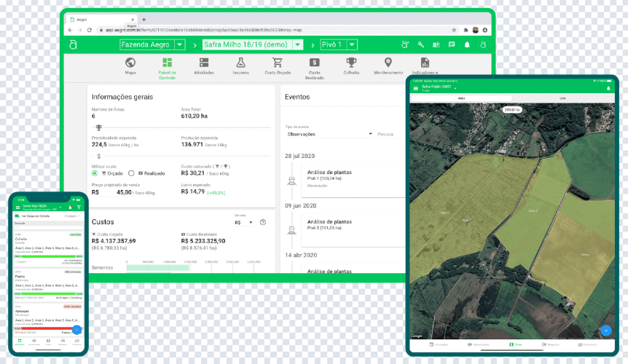Open the Mapa globe icon
This screenshot has height=364, width=628.
(130, 63)
